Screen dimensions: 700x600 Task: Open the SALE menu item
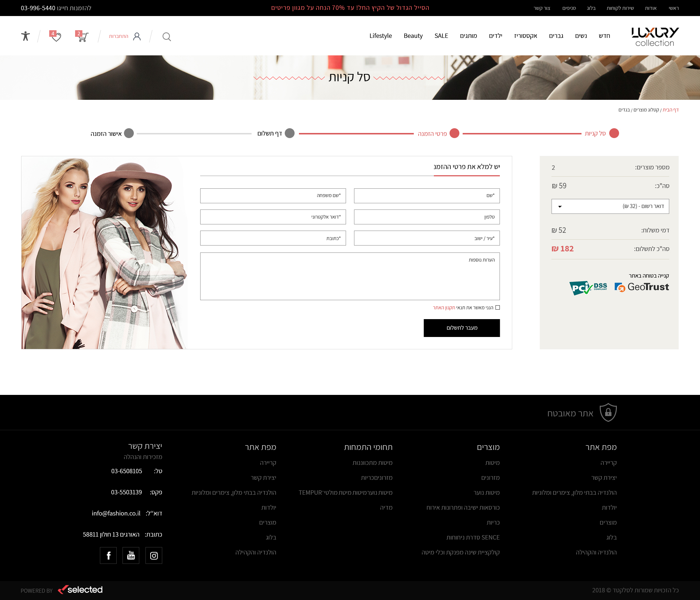(441, 36)
